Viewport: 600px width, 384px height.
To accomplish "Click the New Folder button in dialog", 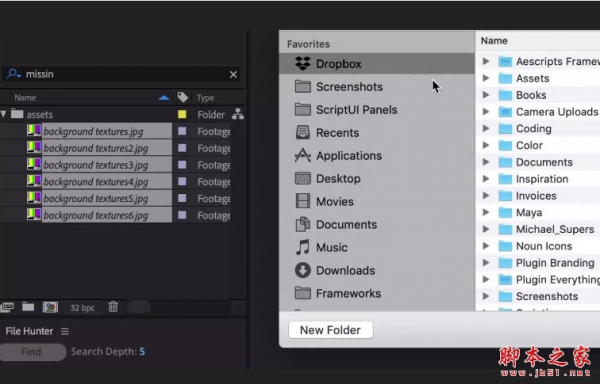I will pos(331,330).
